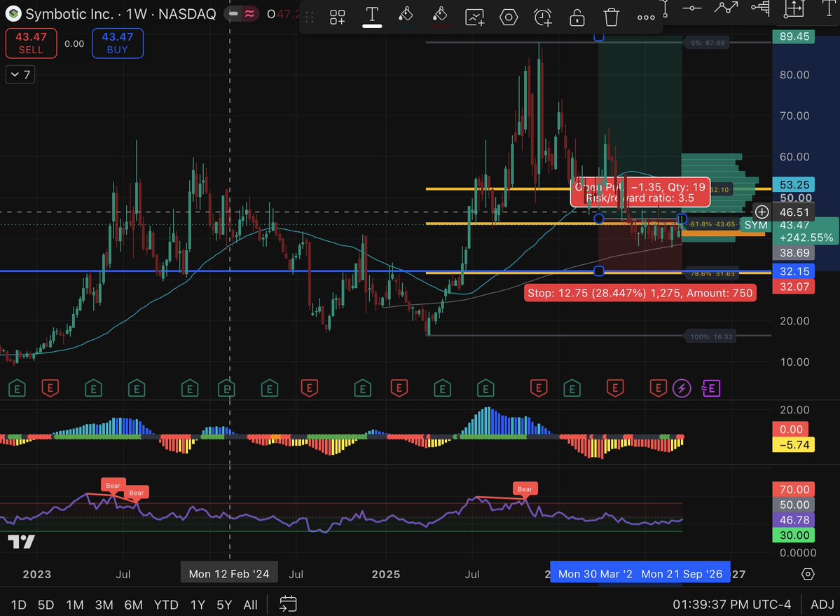Click the 89.45 price axis label
The height and width of the screenshot is (616, 840).
(x=794, y=36)
